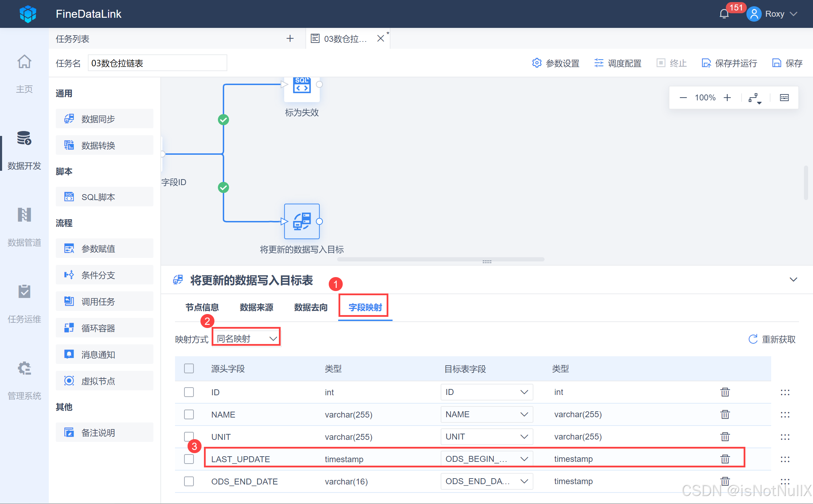Click the notification bell icon
This screenshot has width=813, height=504.
[x=724, y=14]
